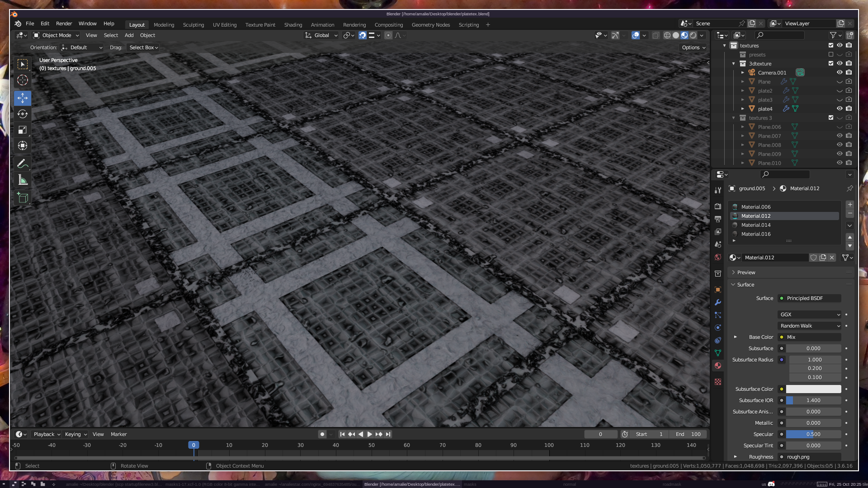The width and height of the screenshot is (868, 488).
Task: Toggle Plane.007 visibility eye icon
Action: (x=840, y=136)
